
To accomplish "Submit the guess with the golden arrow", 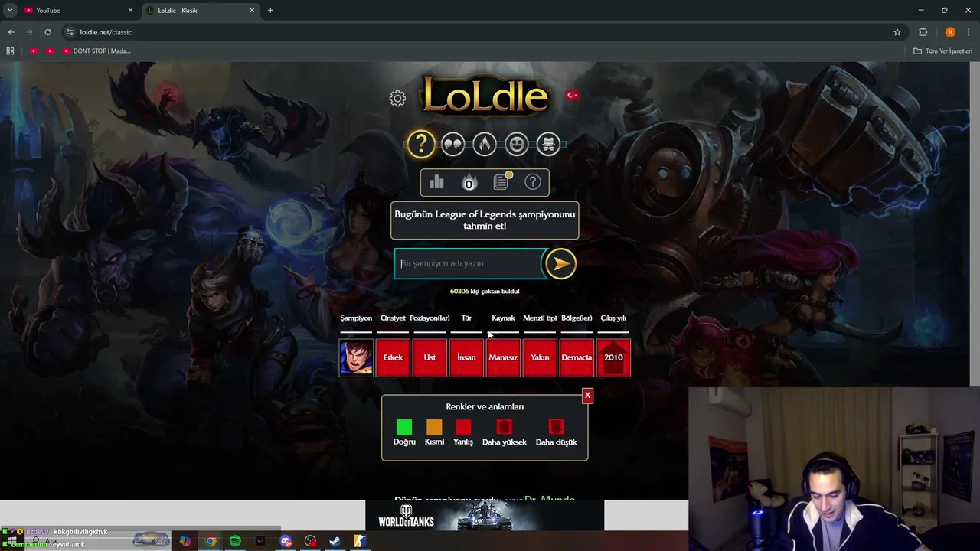I will pyautogui.click(x=560, y=264).
